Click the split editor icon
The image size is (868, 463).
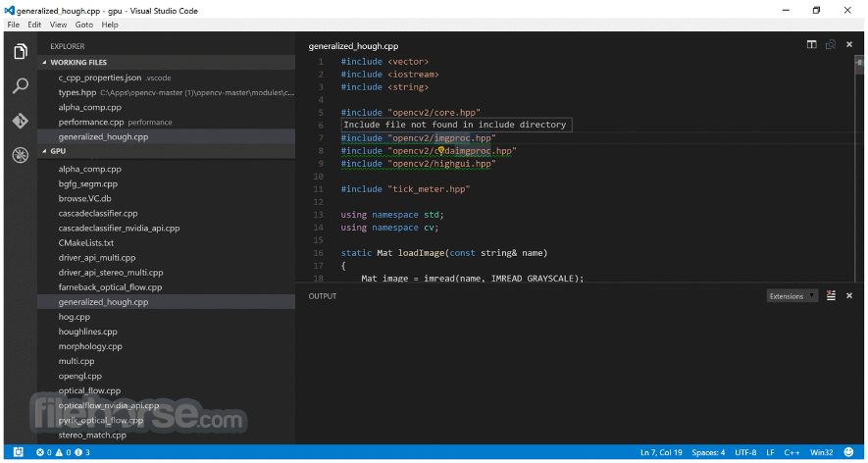(x=811, y=45)
